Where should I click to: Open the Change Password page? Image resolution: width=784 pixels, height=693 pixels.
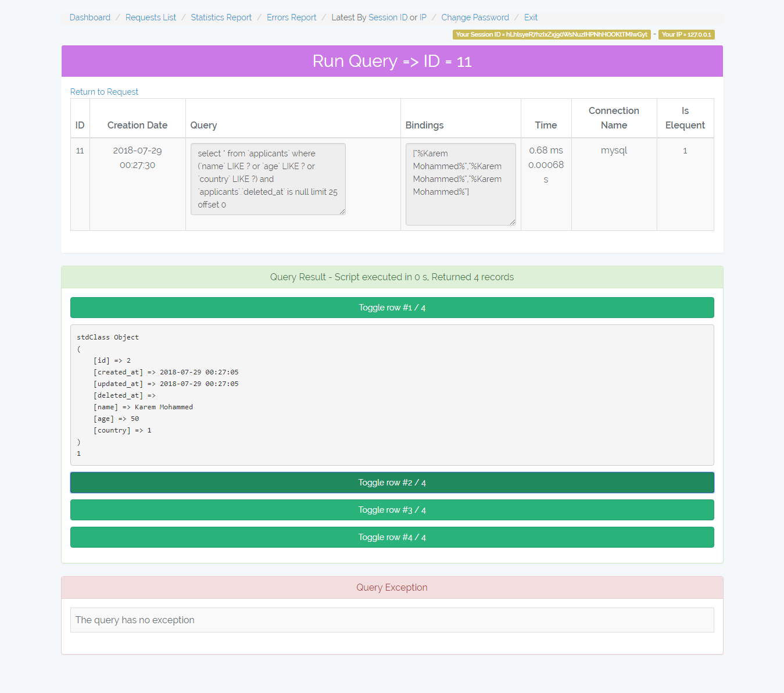475,17
